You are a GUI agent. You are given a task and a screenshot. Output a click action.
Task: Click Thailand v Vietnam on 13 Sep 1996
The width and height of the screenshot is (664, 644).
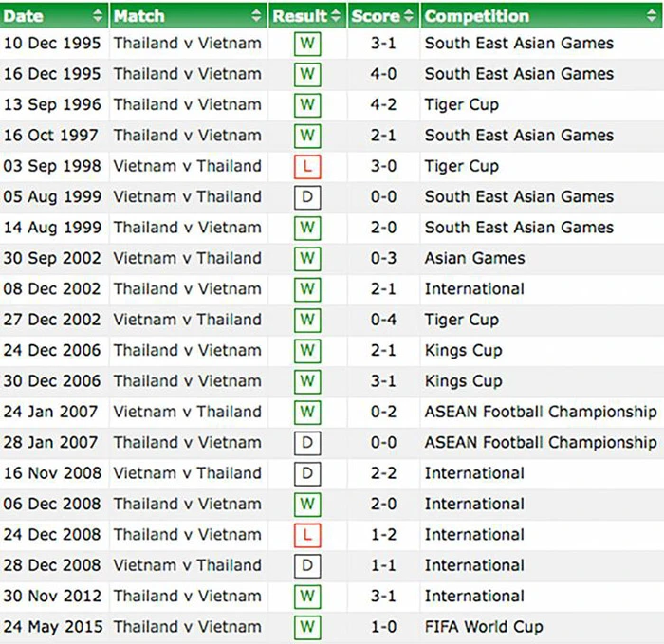(x=187, y=104)
